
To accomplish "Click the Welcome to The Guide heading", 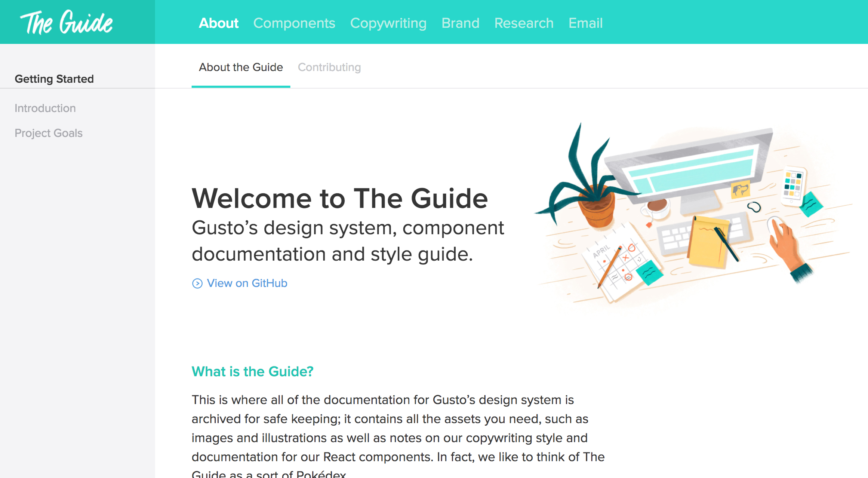I will 339,198.
